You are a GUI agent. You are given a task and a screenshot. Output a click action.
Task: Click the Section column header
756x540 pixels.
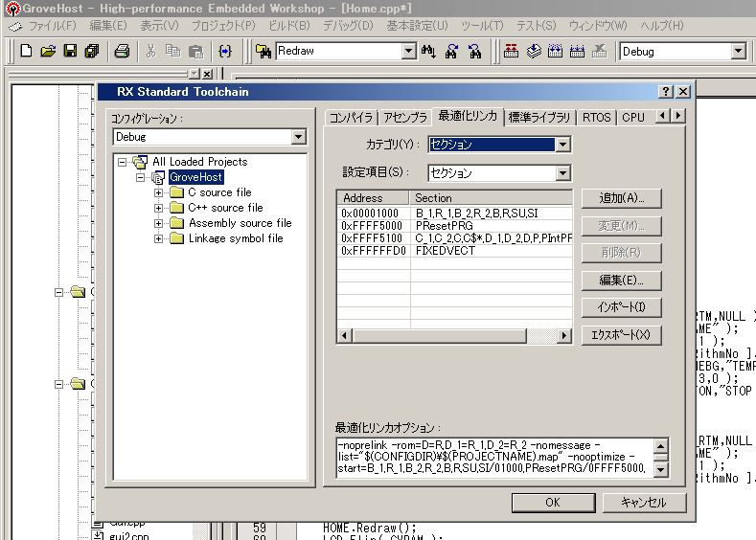(x=491, y=198)
